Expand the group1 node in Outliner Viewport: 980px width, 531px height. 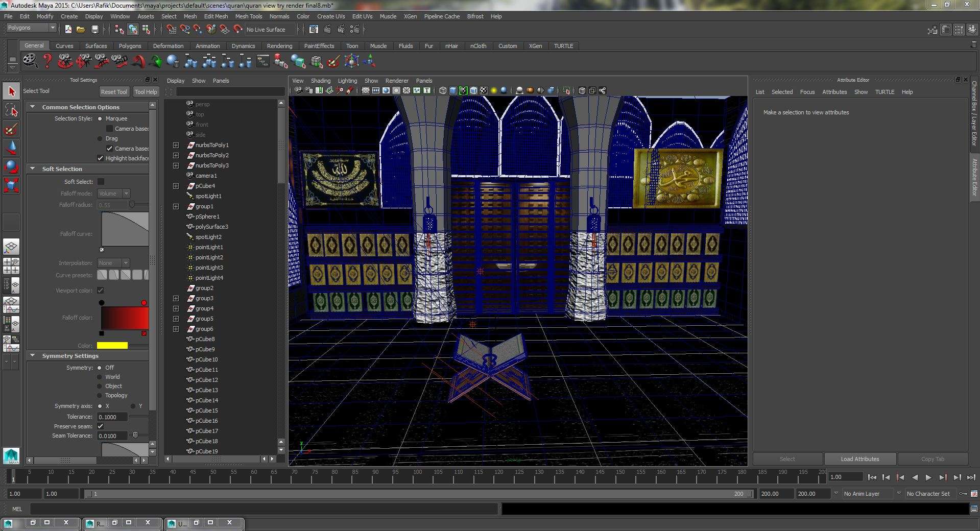point(176,206)
